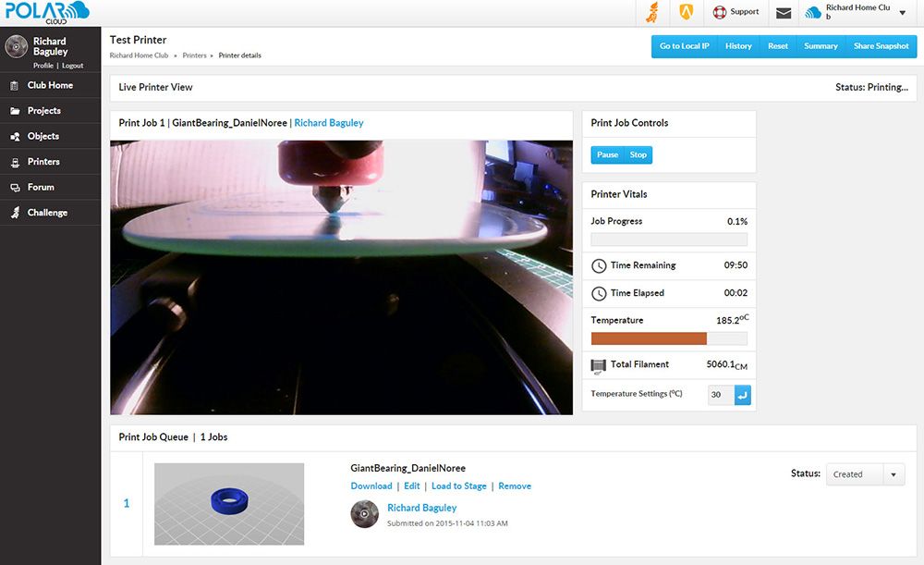
Task: Click Load to Stage link
Action: pos(459,486)
